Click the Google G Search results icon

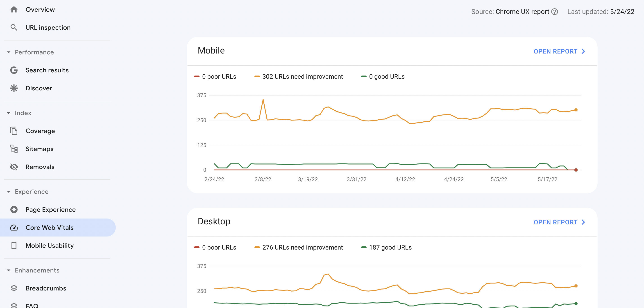pos(14,70)
